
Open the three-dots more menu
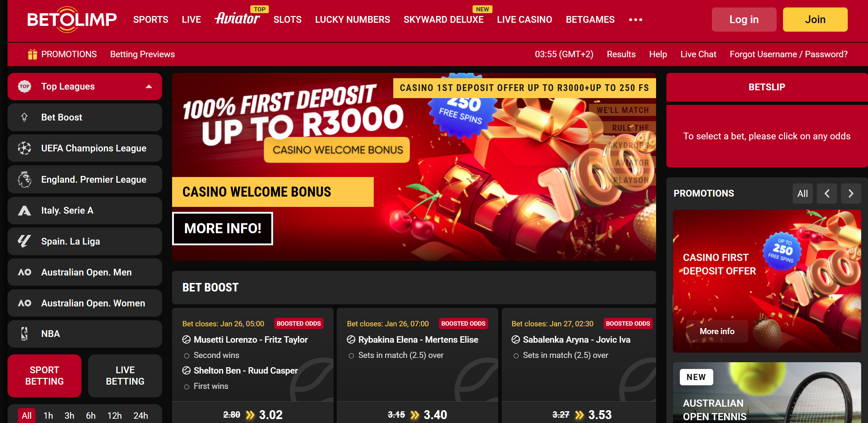635,20
